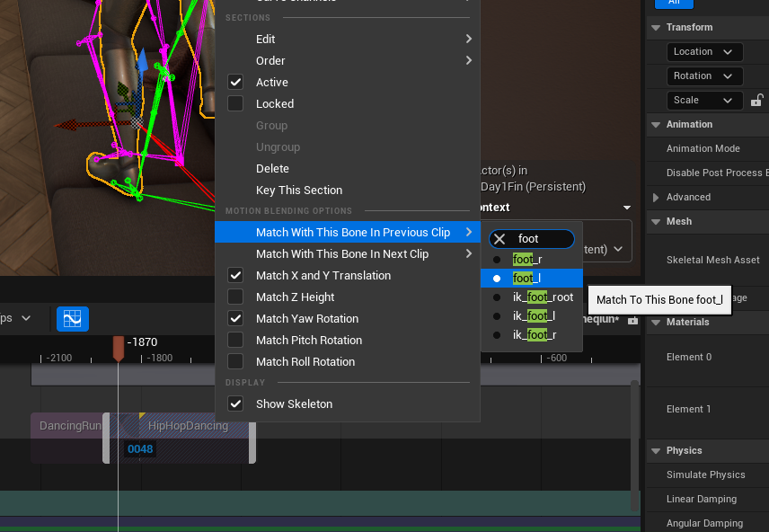Enable the Locked checkbox
The width and height of the screenshot is (769, 532).
tap(235, 103)
